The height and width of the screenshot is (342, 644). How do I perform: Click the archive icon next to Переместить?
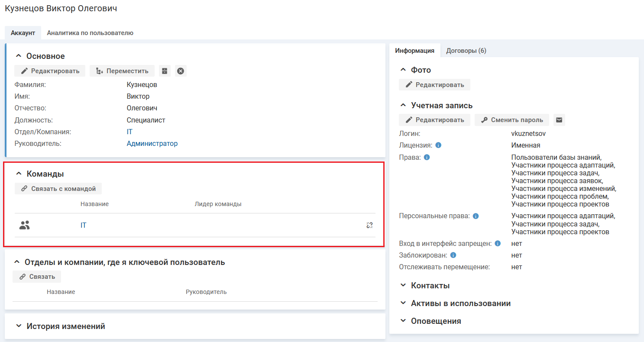coord(165,71)
